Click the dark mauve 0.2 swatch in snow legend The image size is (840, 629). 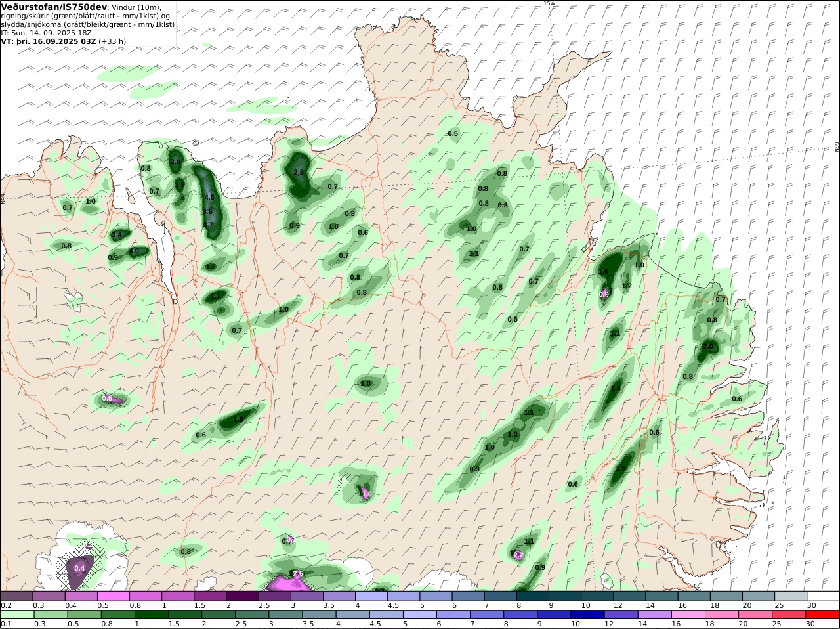16,596
